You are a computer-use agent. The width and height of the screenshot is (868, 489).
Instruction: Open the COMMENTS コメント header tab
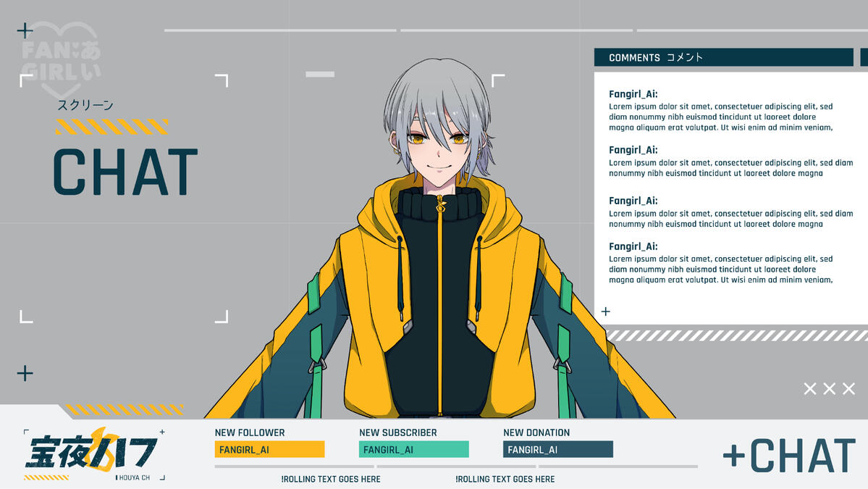(722, 57)
